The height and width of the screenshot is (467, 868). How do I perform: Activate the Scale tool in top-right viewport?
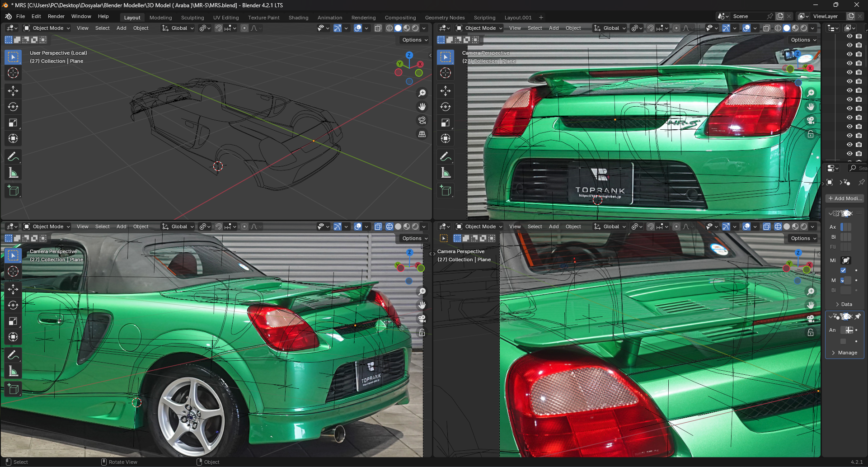446,123
